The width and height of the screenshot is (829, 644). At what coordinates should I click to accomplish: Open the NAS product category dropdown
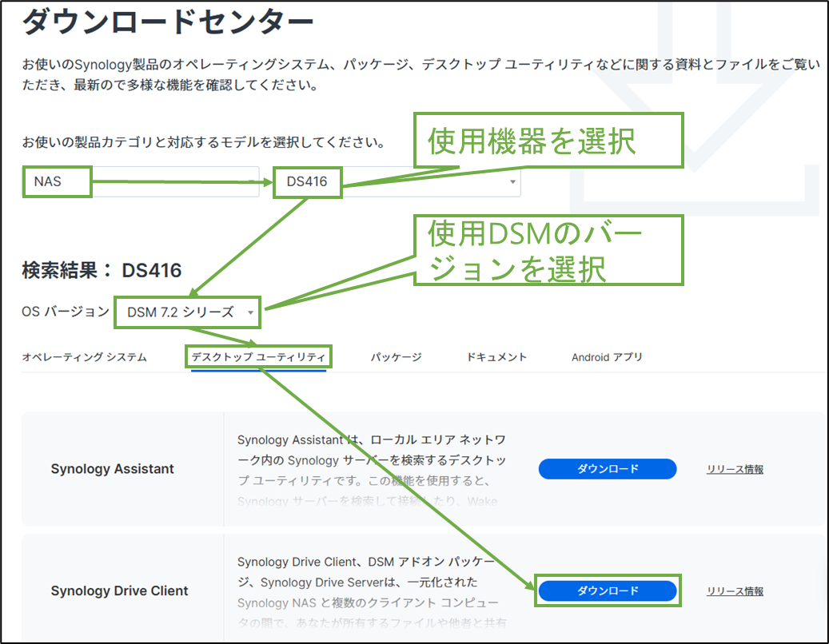tap(141, 181)
